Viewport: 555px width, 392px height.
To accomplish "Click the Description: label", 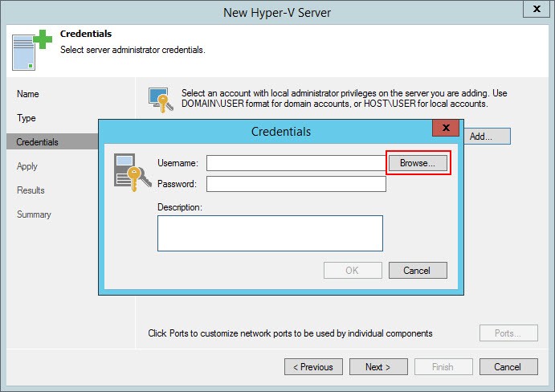I will 180,207.
